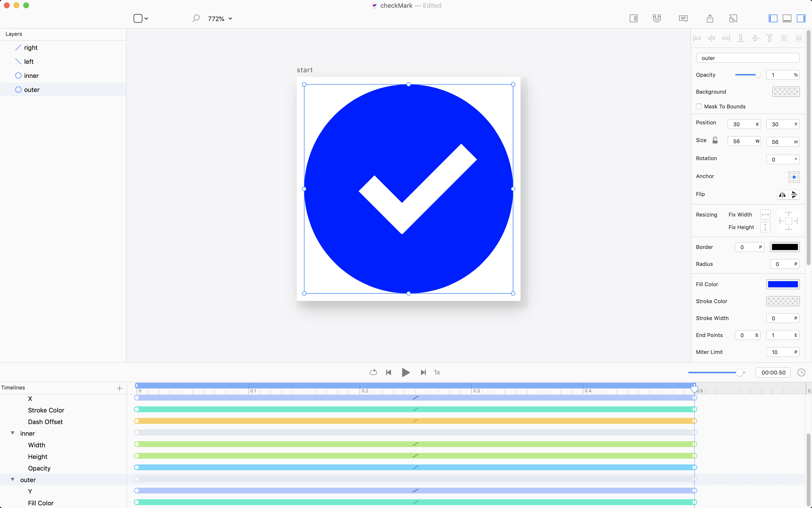Click the layer name field 'outer'
The image size is (812, 508).
tap(747, 58)
